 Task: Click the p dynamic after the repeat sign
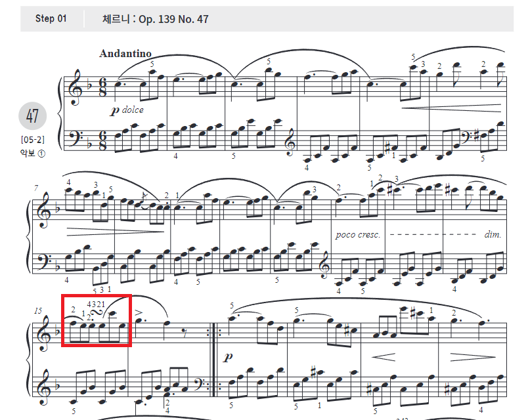coord(228,357)
